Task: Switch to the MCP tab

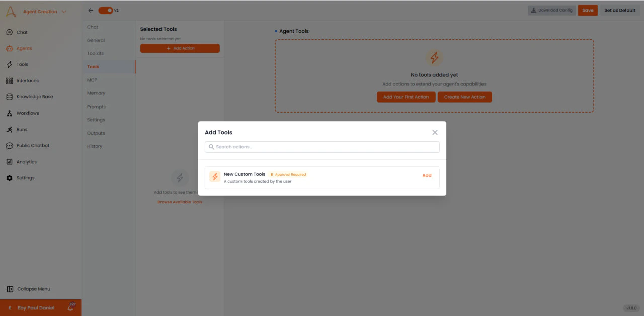Action: (93, 79)
